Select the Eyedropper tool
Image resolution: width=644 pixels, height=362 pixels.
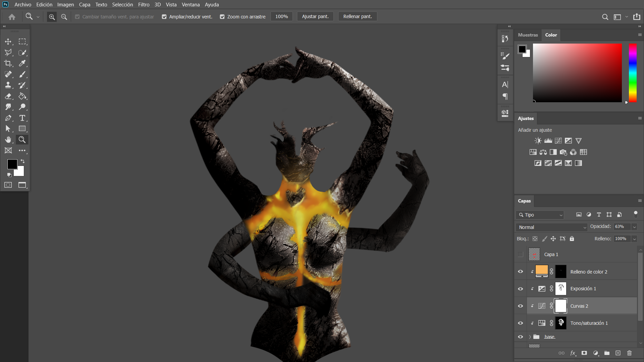[x=22, y=63]
